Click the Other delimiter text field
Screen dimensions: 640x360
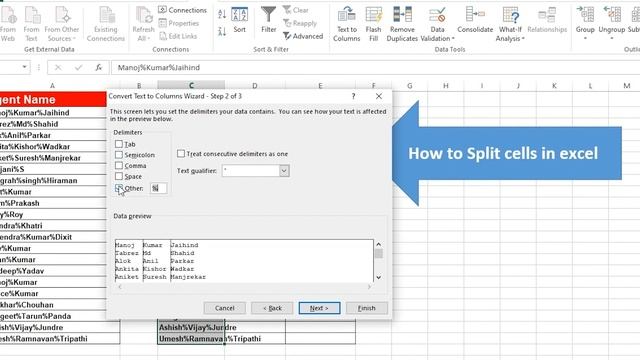tap(158, 188)
